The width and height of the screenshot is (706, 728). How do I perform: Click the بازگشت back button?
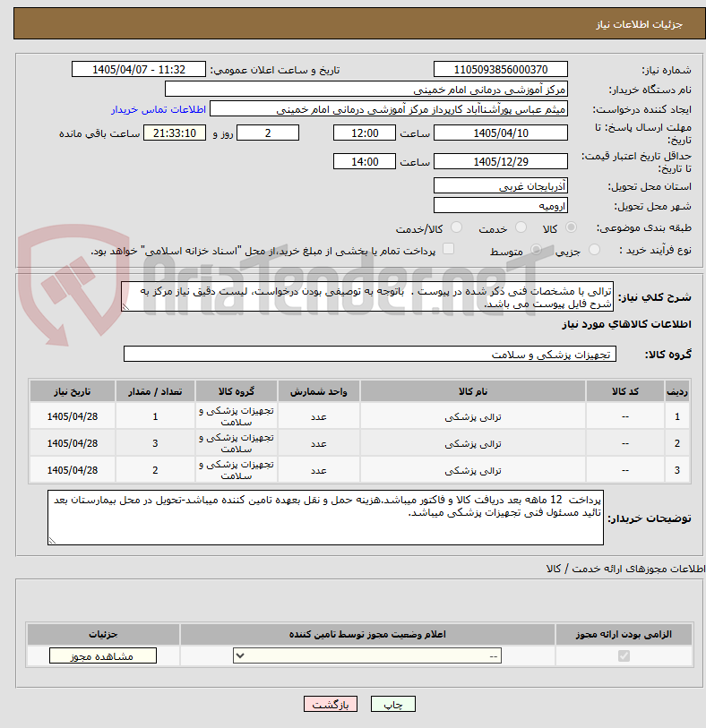tap(331, 705)
